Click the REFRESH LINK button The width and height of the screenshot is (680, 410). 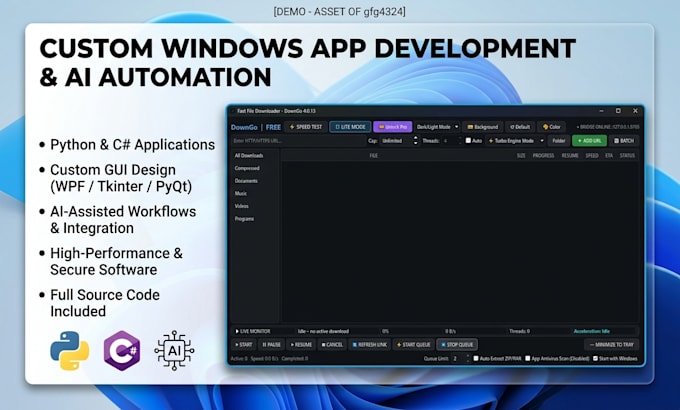(x=369, y=344)
